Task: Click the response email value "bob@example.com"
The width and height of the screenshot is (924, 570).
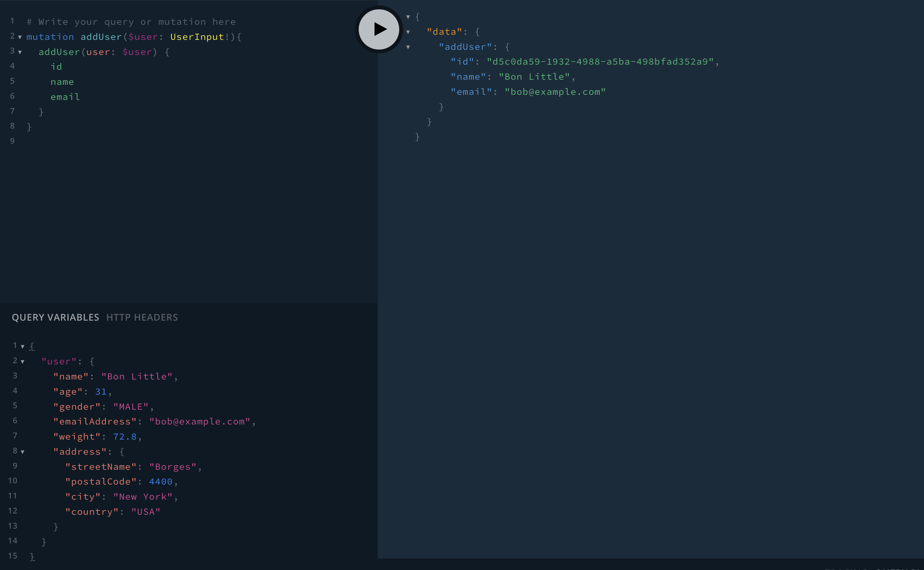Action: pos(555,91)
